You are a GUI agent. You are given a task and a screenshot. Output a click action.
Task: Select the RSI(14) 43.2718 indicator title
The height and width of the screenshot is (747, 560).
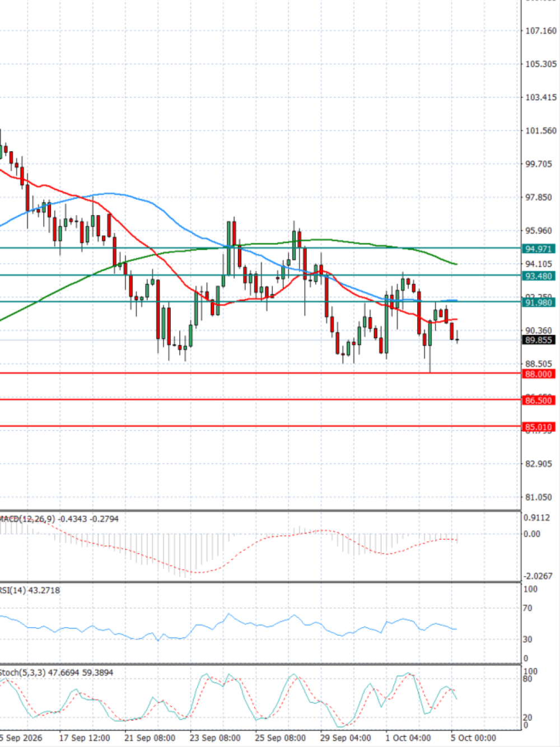click(30, 590)
